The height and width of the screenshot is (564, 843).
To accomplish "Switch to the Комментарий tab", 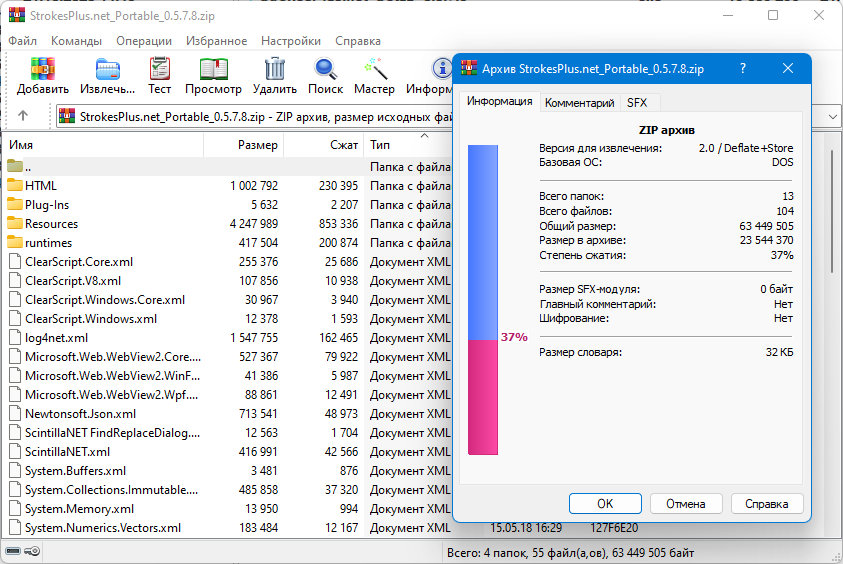I will tap(579, 103).
